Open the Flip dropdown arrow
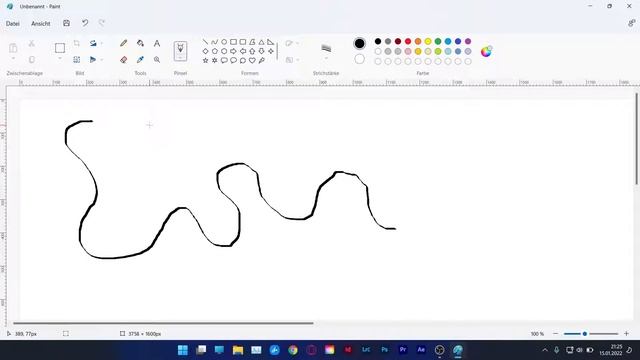Viewport: 640px width, 360px height. coord(102,60)
